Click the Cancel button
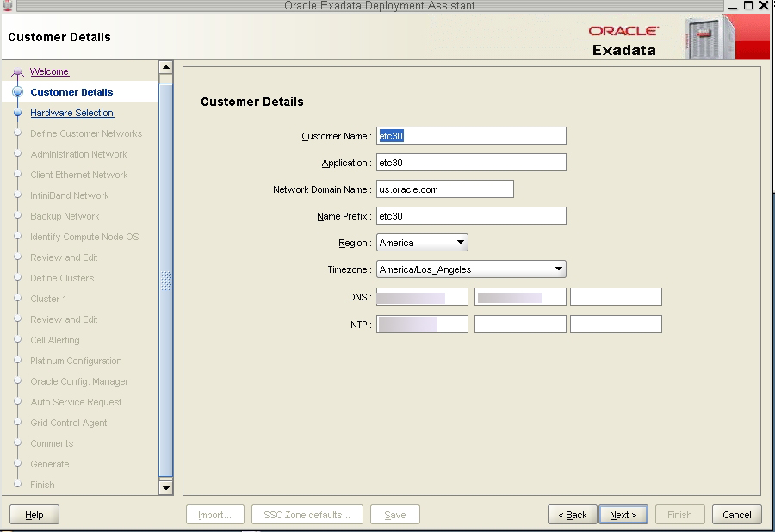This screenshot has height=532, width=775. coord(736,514)
